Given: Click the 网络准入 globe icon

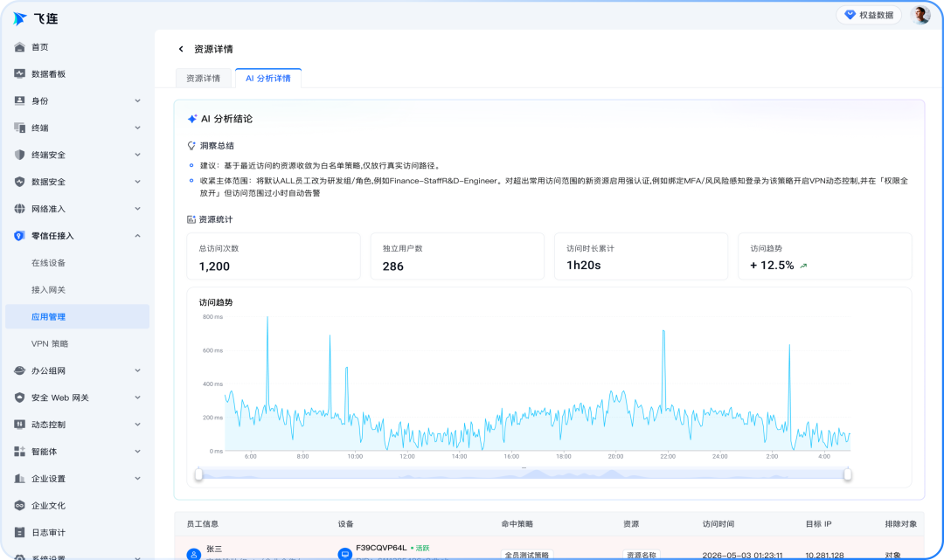Looking at the screenshot, I should click(x=20, y=209).
